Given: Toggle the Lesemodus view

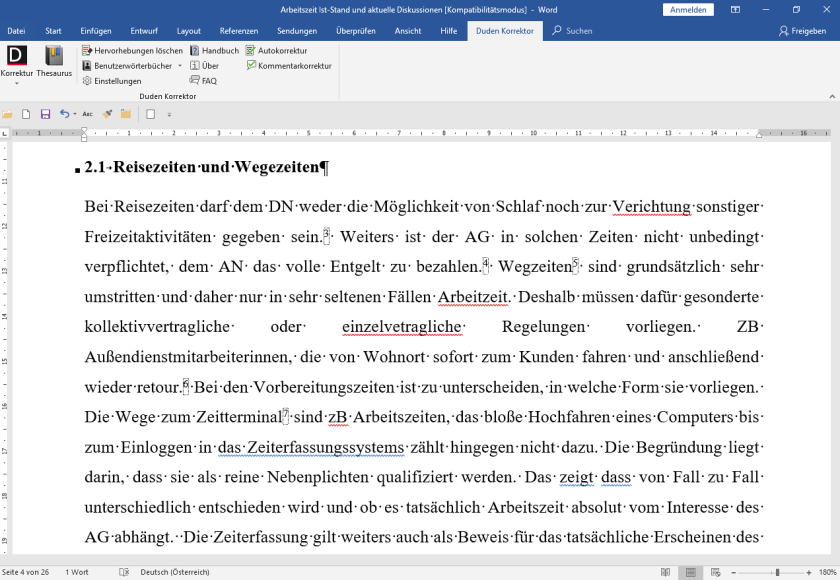Looking at the screenshot, I should [x=666, y=572].
